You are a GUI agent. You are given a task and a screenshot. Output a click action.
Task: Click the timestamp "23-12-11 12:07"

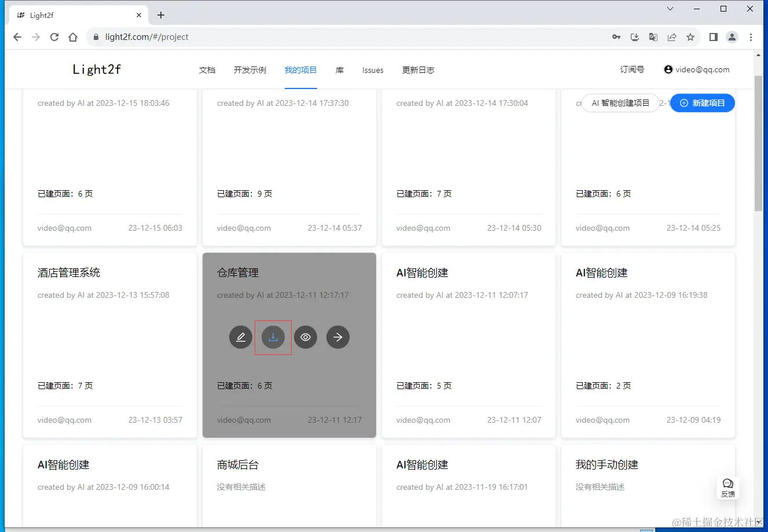pyautogui.click(x=514, y=420)
